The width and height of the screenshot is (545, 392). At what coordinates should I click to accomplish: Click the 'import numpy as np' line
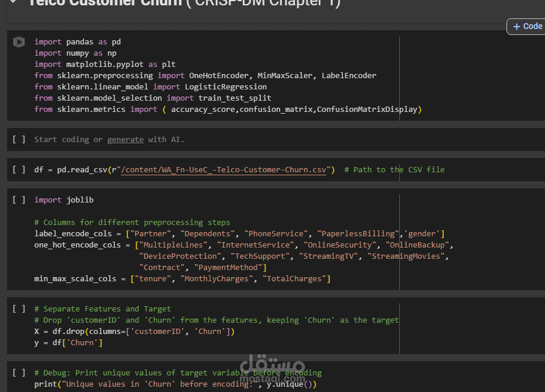75,53
